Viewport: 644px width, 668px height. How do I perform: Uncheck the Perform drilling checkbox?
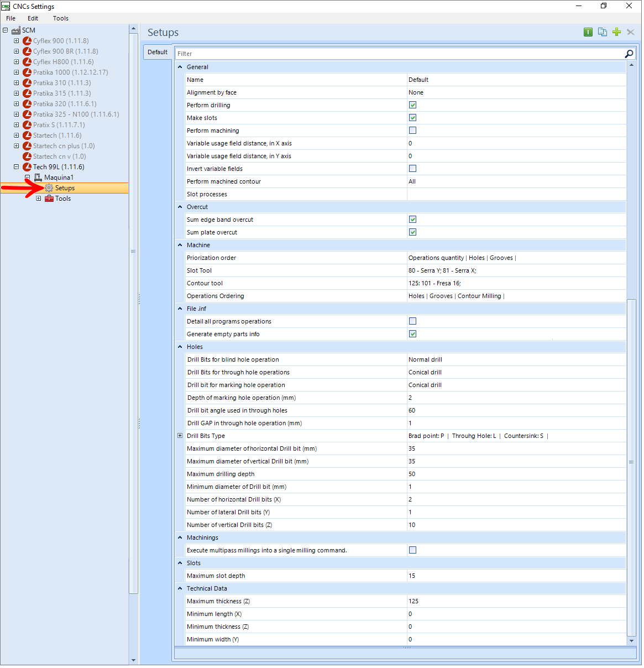pyautogui.click(x=412, y=105)
